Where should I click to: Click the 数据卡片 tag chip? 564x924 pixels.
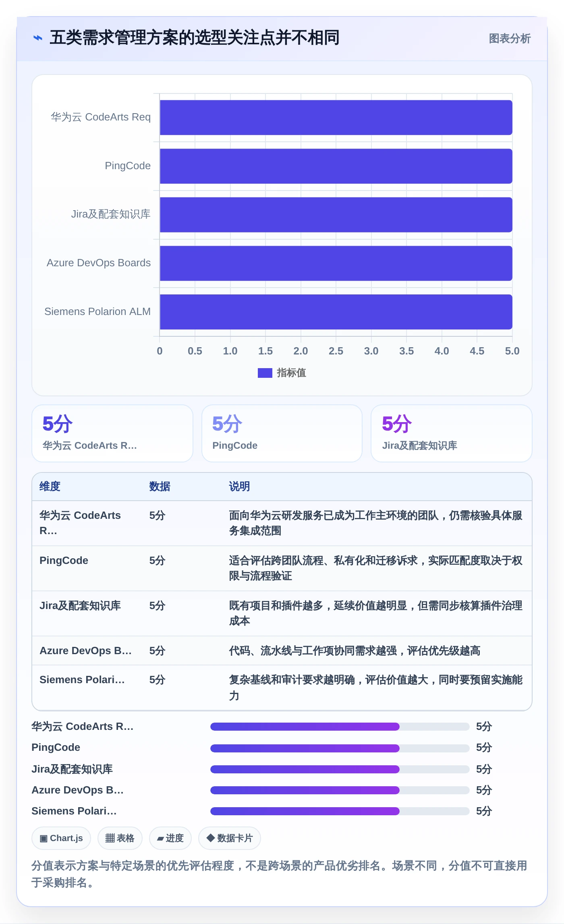point(230,838)
